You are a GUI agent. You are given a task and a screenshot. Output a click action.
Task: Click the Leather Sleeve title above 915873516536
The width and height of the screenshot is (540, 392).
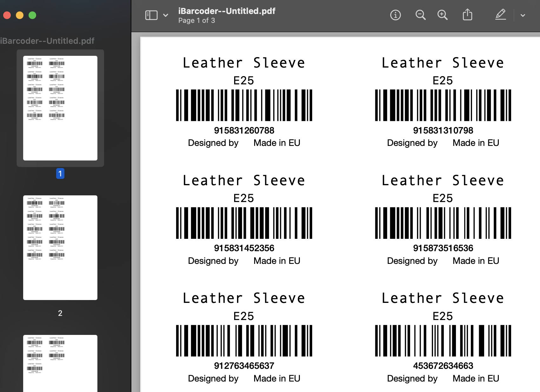pos(443,180)
